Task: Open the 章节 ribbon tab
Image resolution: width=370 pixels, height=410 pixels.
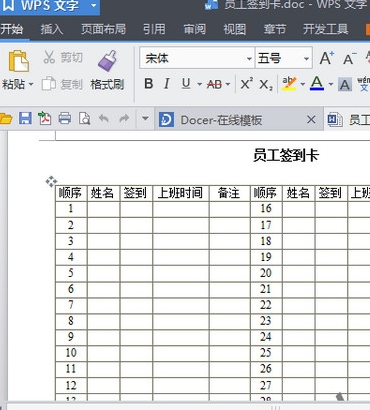Action: pyautogui.click(x=275, y=29)
